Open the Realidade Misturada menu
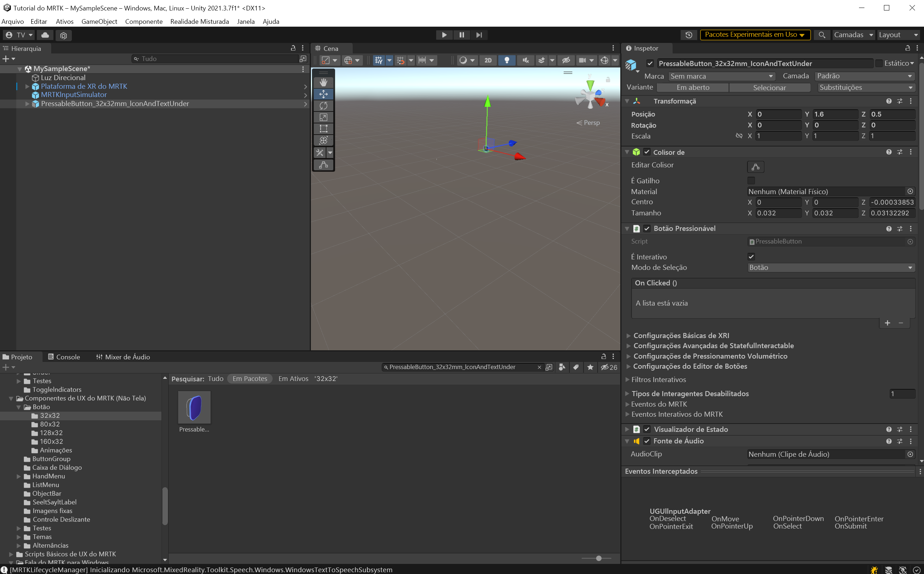924x574 pixels. click(x=199, y=22)
